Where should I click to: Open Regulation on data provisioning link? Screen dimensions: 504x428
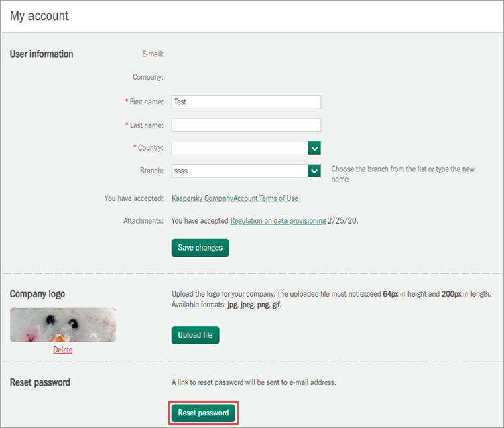278,220
